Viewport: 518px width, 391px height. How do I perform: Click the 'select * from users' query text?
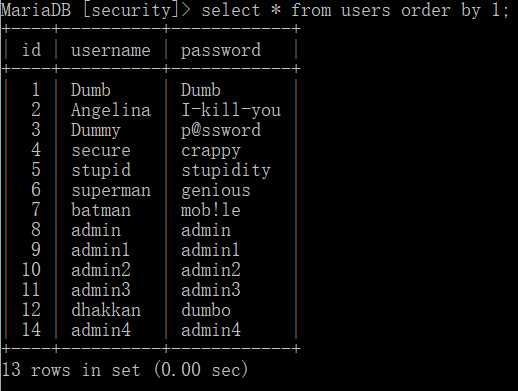[296, 10]
